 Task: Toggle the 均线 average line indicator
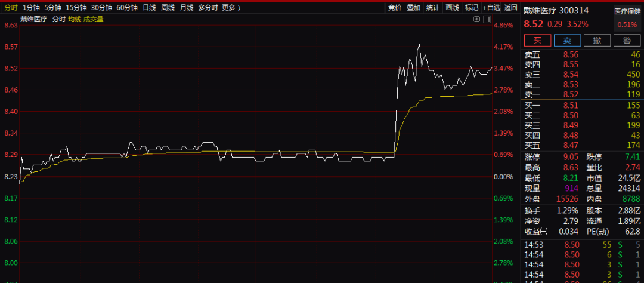tap(75, 19)
